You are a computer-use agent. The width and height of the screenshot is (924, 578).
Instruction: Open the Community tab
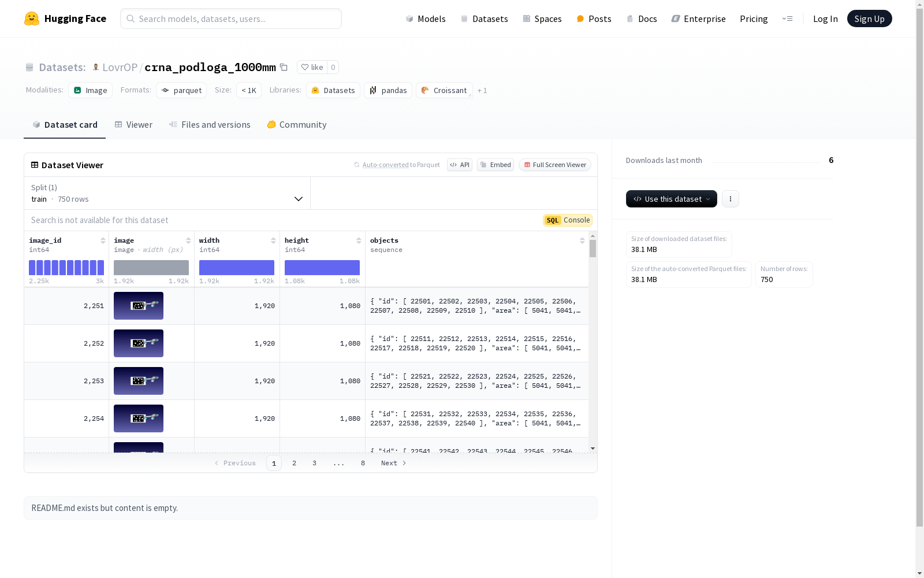297,125
